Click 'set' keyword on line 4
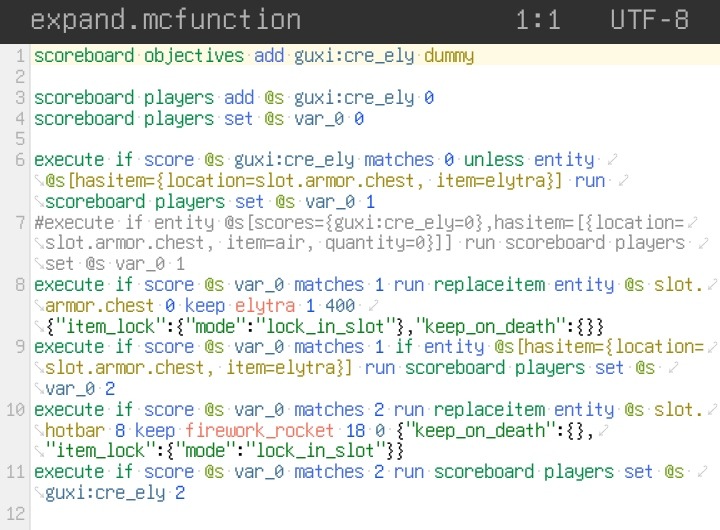This screenshot has width=720, height=530. (x=238, y=119)
